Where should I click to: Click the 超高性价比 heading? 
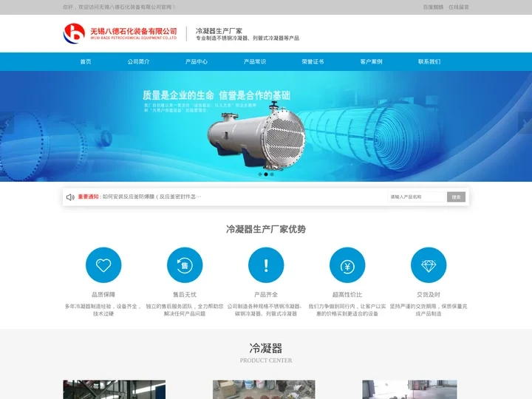pyautogui.click(x=347, y=295)
